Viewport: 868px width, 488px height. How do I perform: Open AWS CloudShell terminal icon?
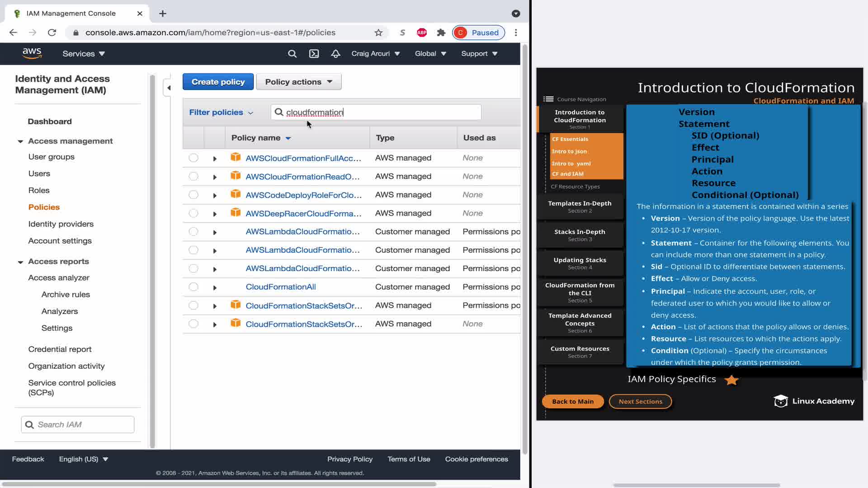(314, 54)
